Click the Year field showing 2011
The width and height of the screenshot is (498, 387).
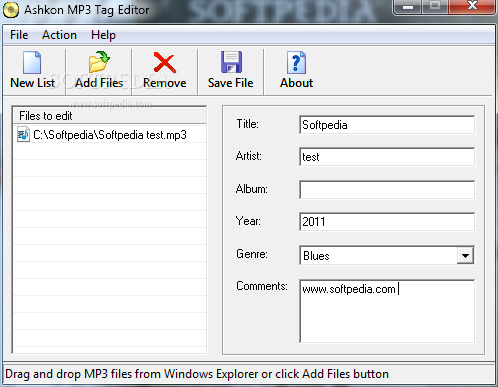pyautogui.click(x=387, y=221)
